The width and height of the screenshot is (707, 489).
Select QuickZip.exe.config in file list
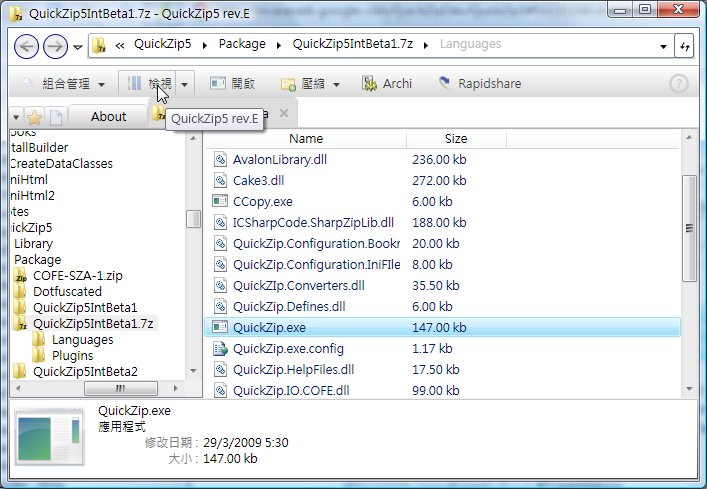click(288, 349)
